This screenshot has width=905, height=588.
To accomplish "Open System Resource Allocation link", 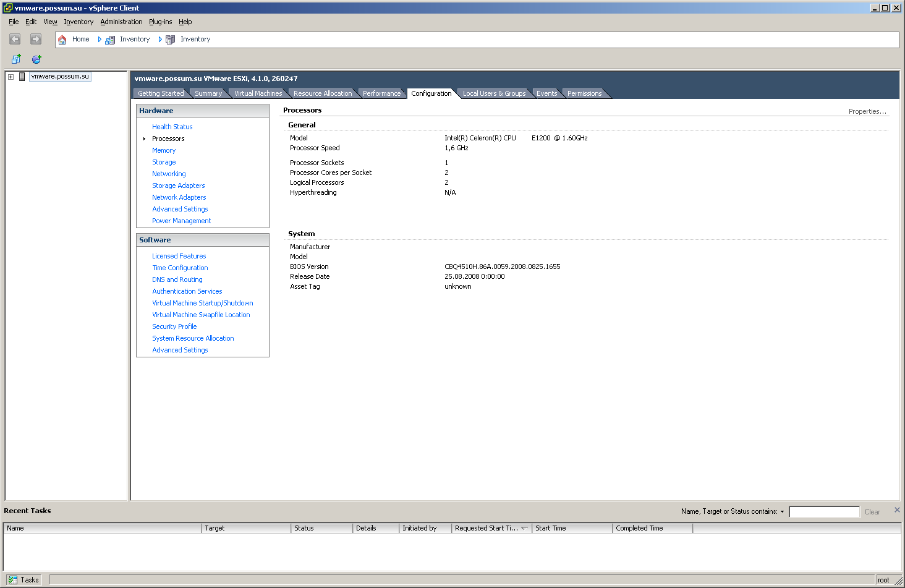I will click(193, 338).
